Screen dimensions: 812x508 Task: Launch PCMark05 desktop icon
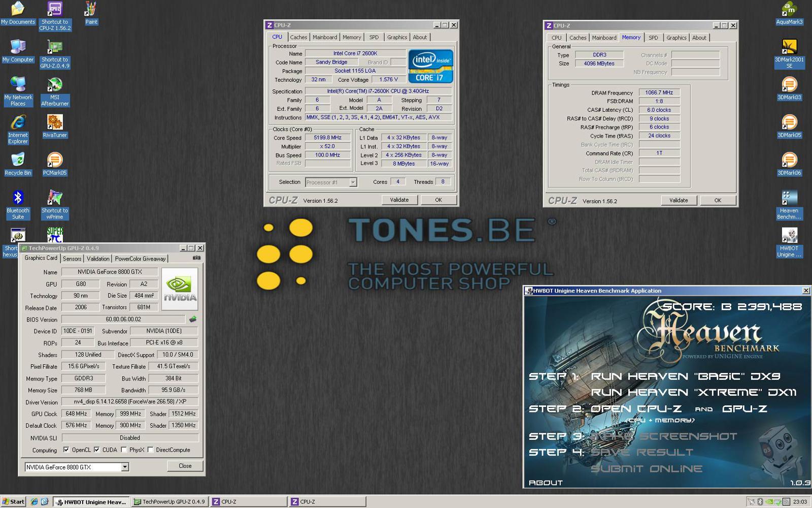pos(55,164)
